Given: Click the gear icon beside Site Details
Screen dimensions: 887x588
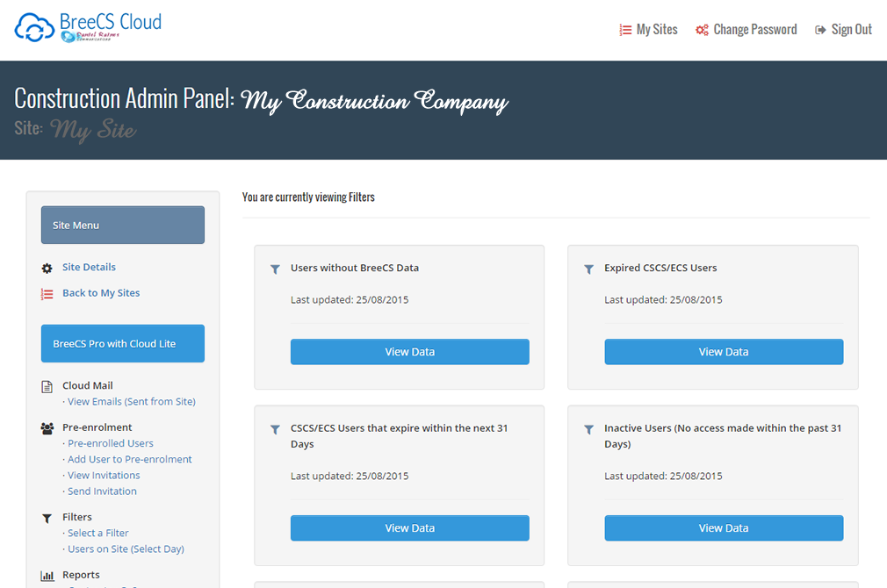Looking at the screenshot, I should click(x=47, y=268).
